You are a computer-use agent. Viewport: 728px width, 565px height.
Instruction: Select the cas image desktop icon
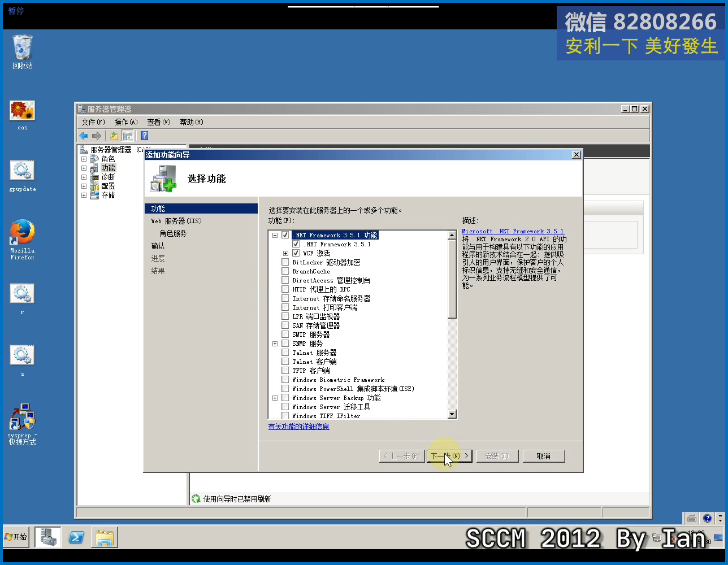click(x=23, y=115)
